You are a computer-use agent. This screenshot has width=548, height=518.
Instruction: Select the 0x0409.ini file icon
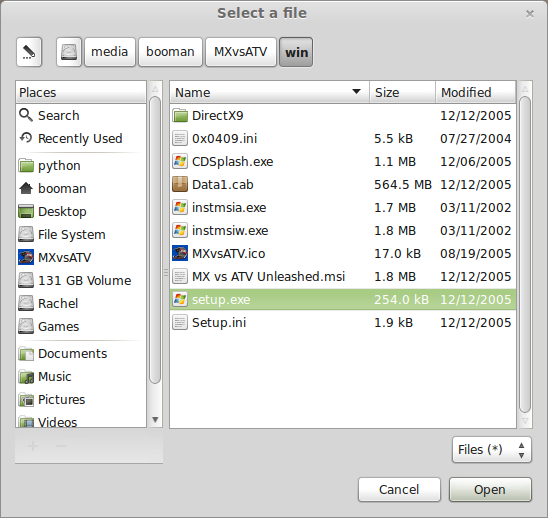(180, 138)
